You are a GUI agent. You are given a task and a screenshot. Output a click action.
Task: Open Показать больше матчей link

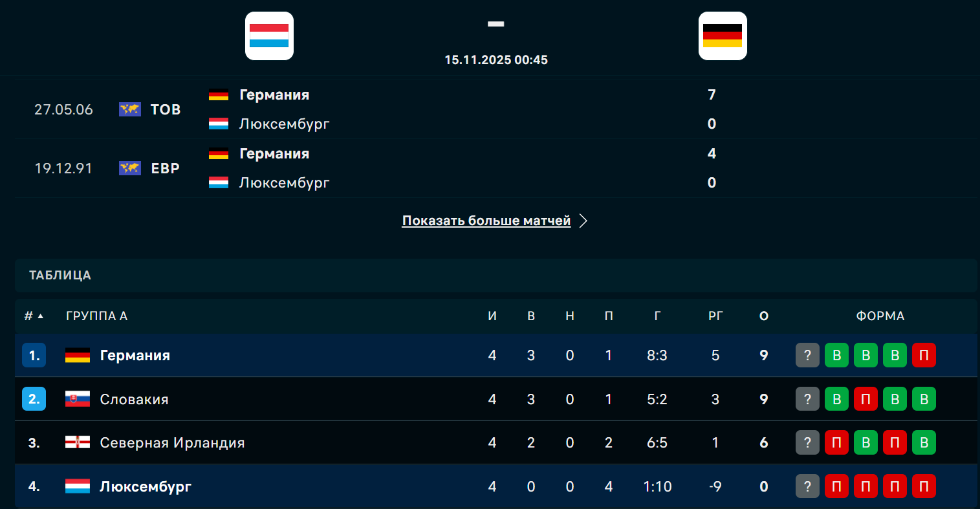coord(486,221)
